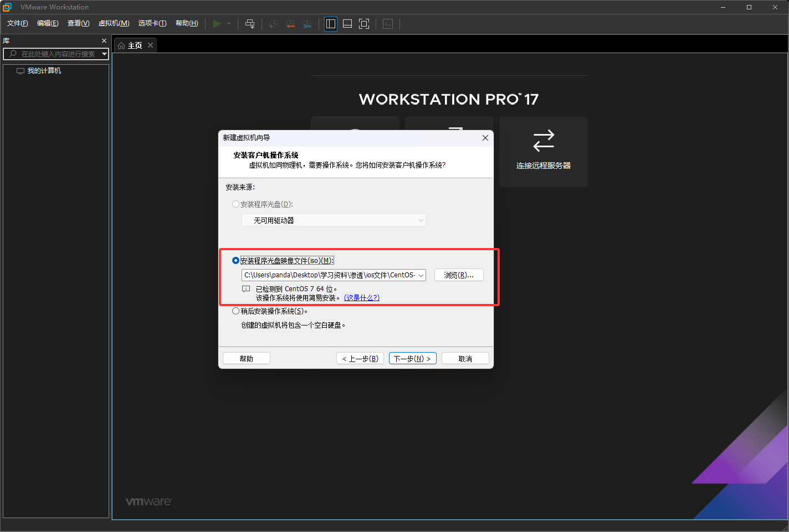Screen dimensions: 789x532
Task: Close the 主页 tab
Action: (150, 45)
